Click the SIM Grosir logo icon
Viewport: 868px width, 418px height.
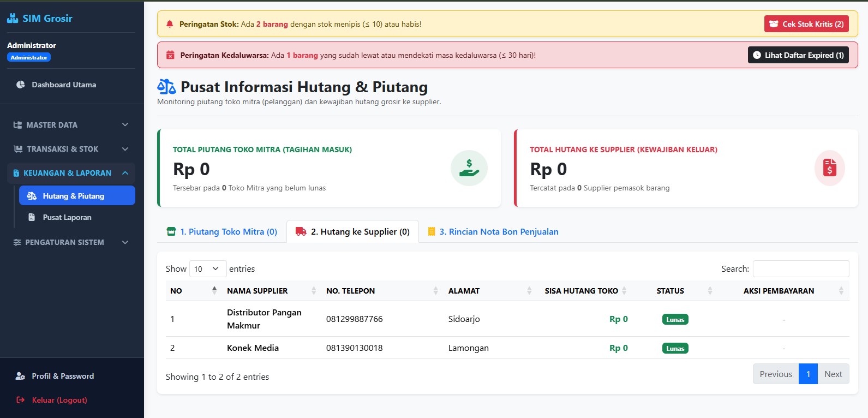point(13,19)
